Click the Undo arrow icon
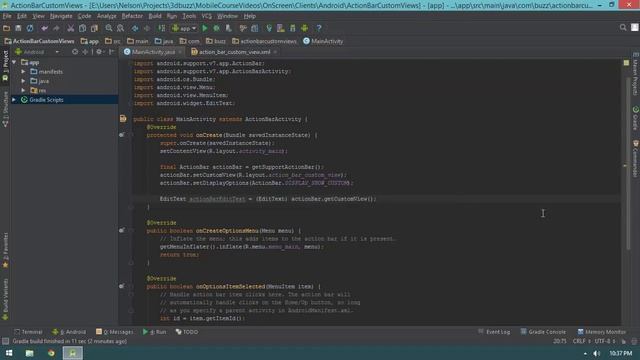Viewport: 640px width, 360px height. [44, 28]
